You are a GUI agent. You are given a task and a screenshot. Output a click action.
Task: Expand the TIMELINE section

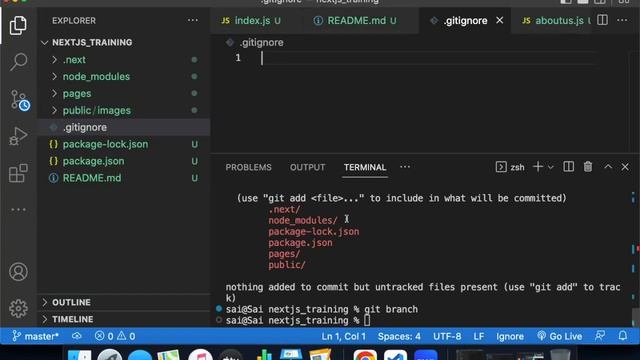point(124,319)
